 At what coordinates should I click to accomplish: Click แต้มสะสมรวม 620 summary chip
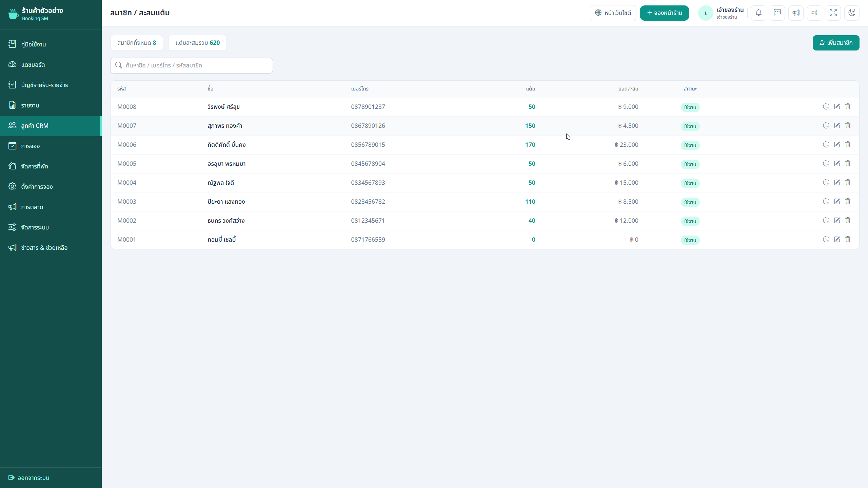[x=197, y=43]
